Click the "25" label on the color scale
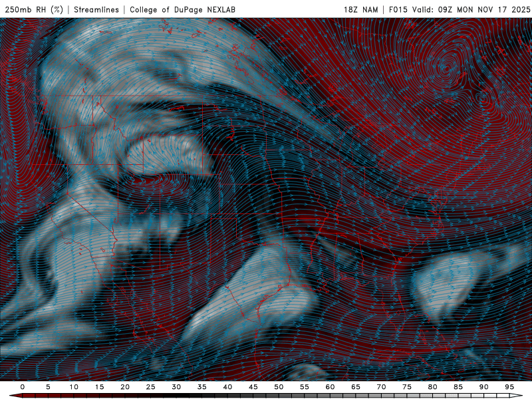Screen dimensions: 532x399 pyautogui.click(x=151, y=387)
